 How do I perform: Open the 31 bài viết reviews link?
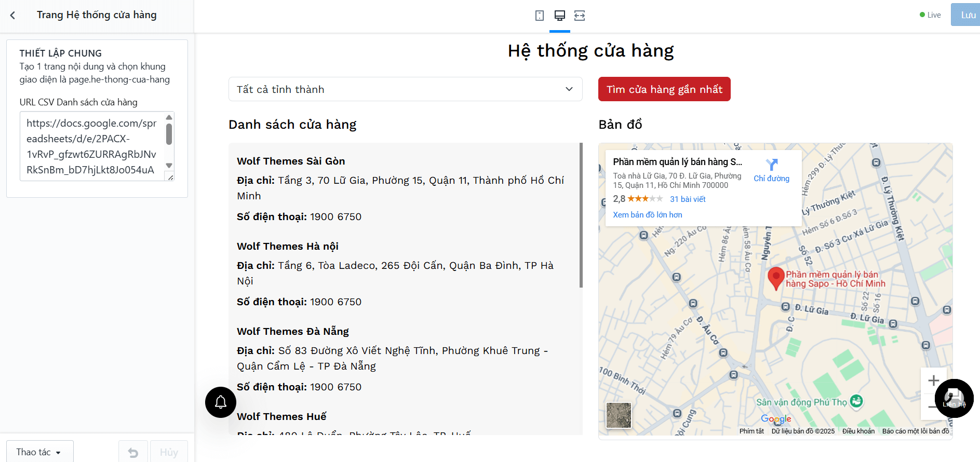pos(688,199)
